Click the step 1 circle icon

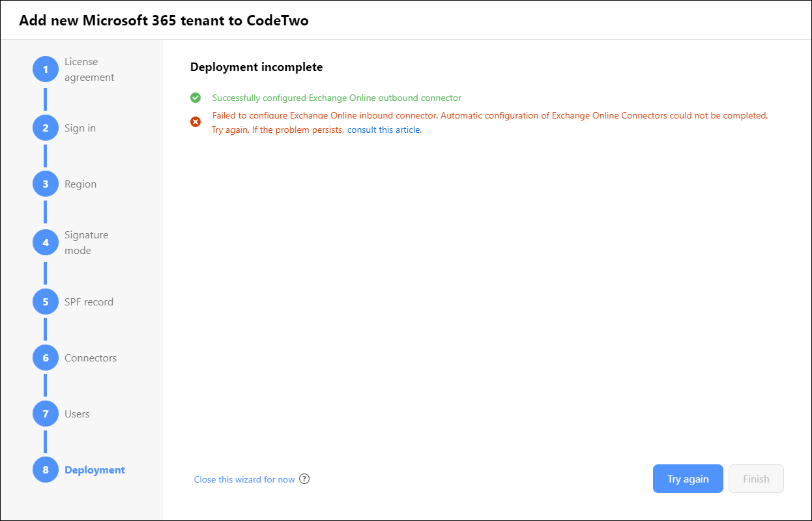coord(46,69)
